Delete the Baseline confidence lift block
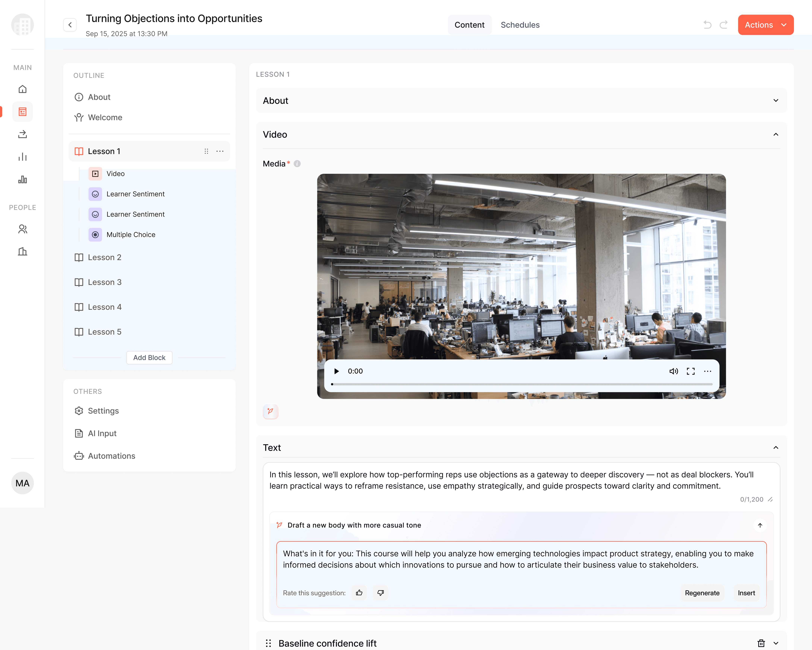 click(761, 643)
